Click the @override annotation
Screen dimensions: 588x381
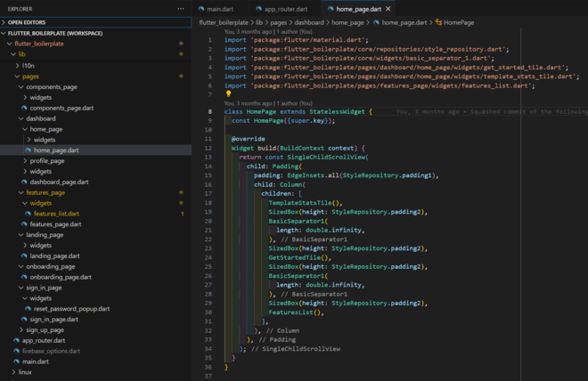tap(249, 139)
